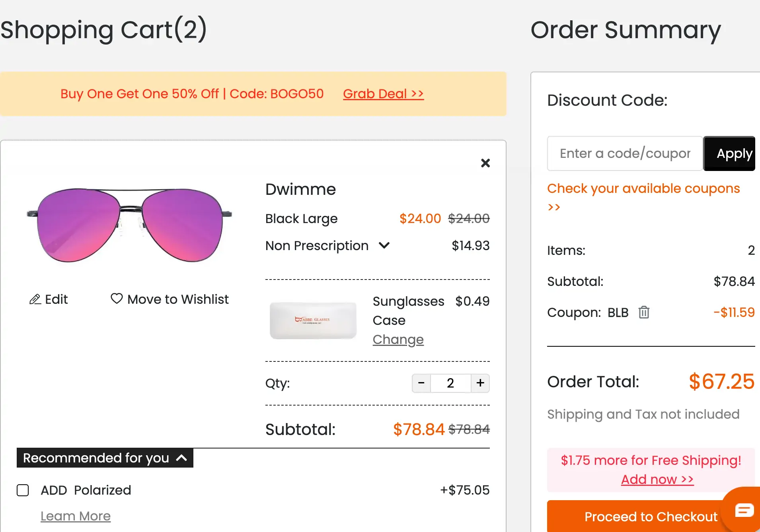Delete the BLB coupon via trash icon
Screen dimensions: 760x532
(x=644, y=313)
